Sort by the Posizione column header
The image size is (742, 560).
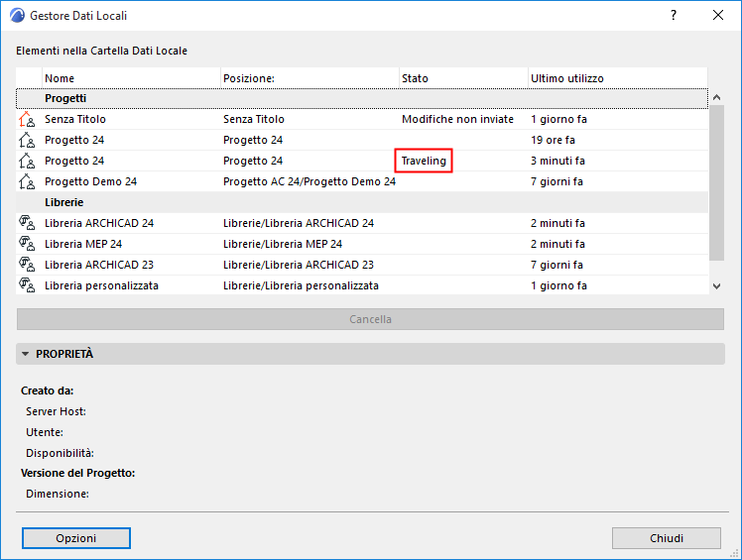coord(309,78)
